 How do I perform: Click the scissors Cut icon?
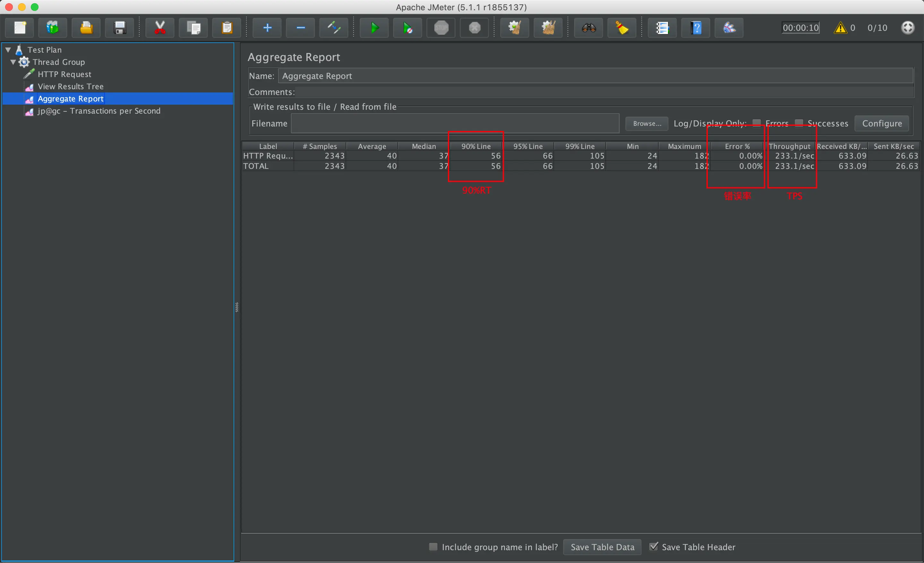(x=160, y=28)
